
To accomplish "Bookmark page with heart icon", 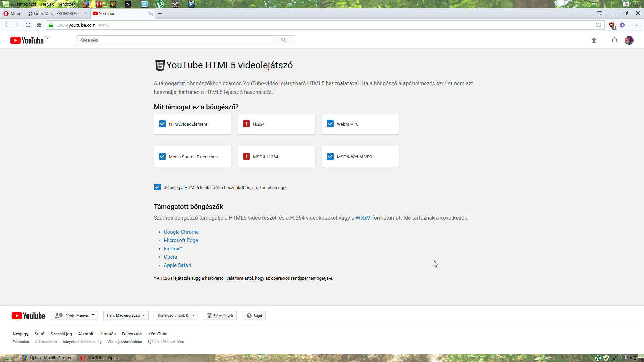I will [598, 25].
